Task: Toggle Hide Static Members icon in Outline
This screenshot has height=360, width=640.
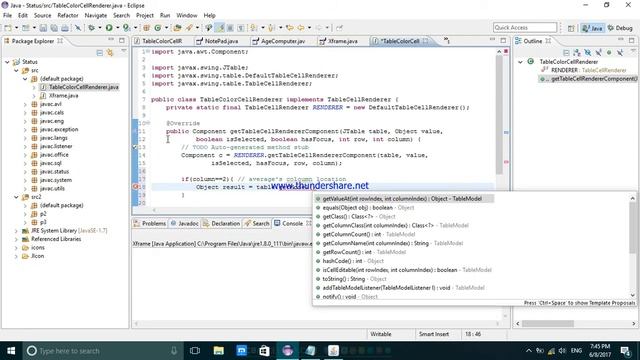Action: pos(598,53)
